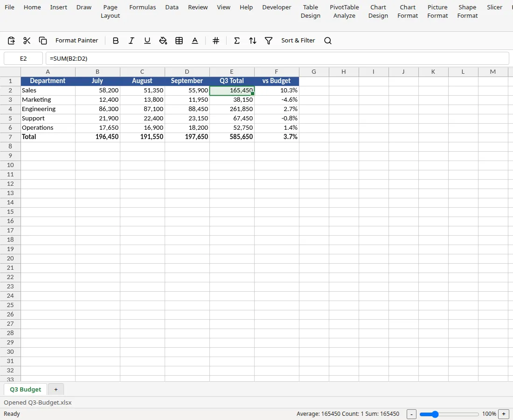Open the PivotTable Analyze tab
This screenshot has width=513, height=420.
pos(344,12)
